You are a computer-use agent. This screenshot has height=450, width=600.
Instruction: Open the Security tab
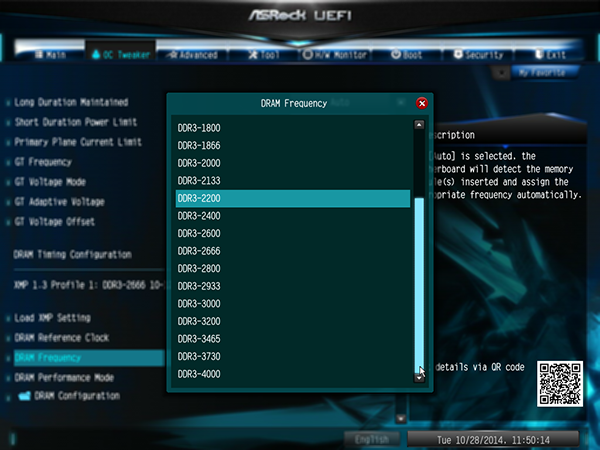[478, 55]
